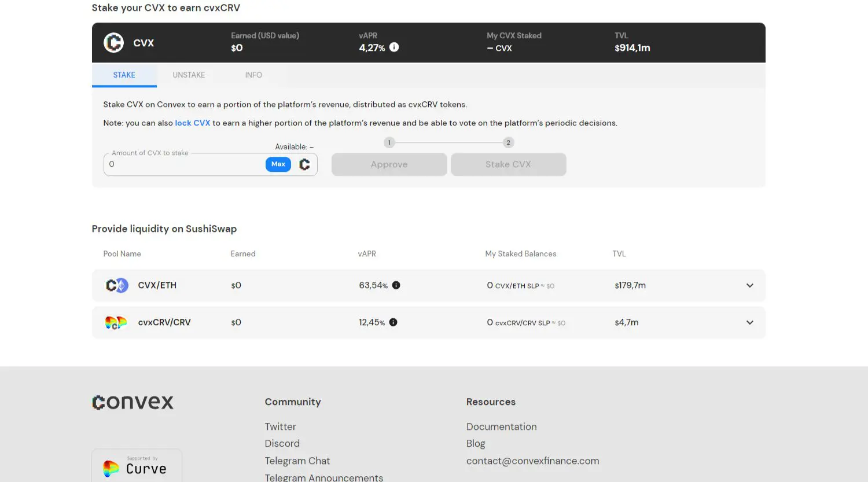
Task: Click the 12,45% vAPR value
Action: pyautogui.click(x=372, y=322)
